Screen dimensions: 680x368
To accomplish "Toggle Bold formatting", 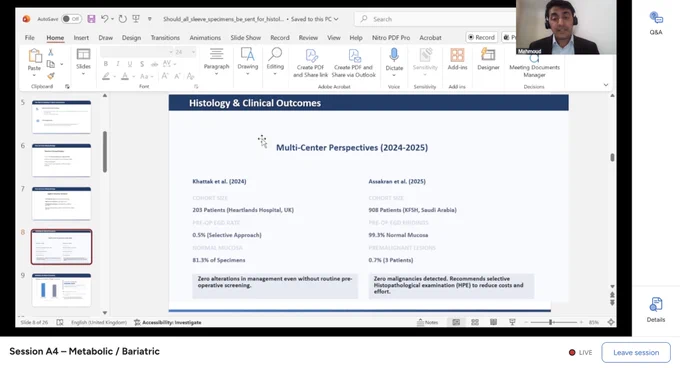I will 105,64.
